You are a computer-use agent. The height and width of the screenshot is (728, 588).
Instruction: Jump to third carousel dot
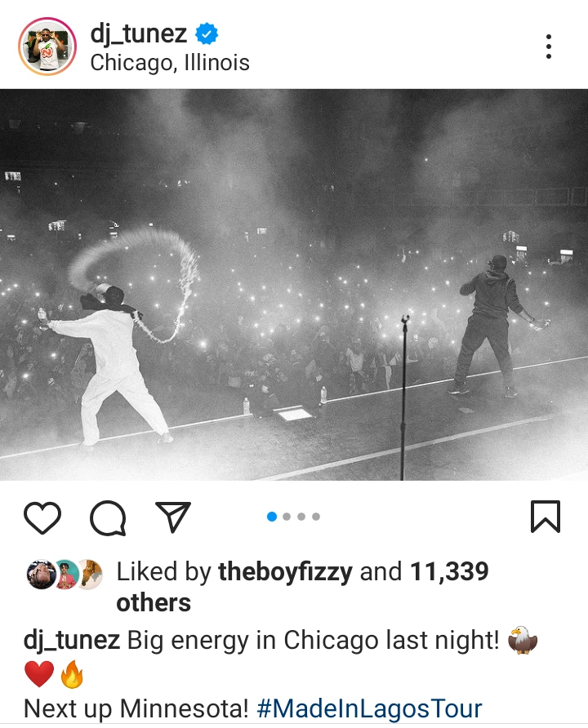301,517
